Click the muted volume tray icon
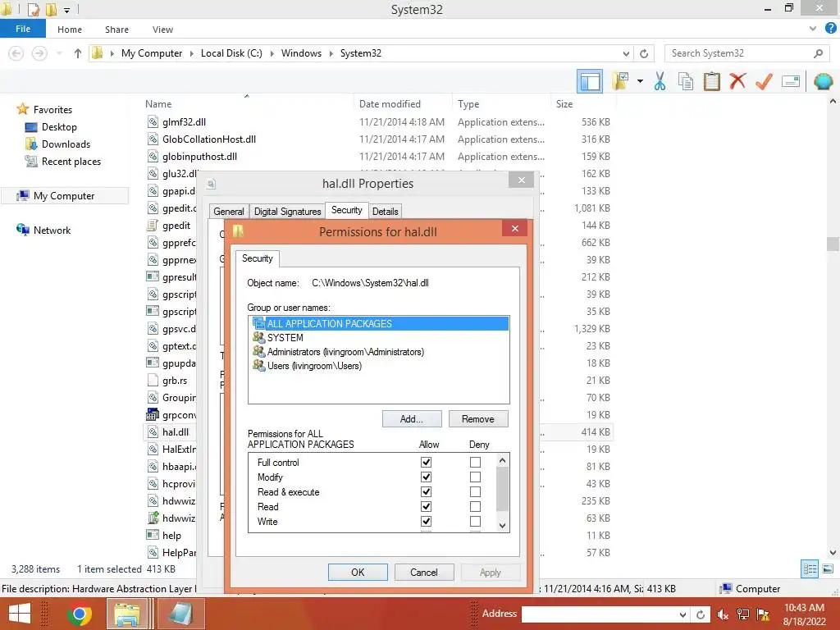The height and width of the screenshot is (630, 840). (x=723, y=614)
